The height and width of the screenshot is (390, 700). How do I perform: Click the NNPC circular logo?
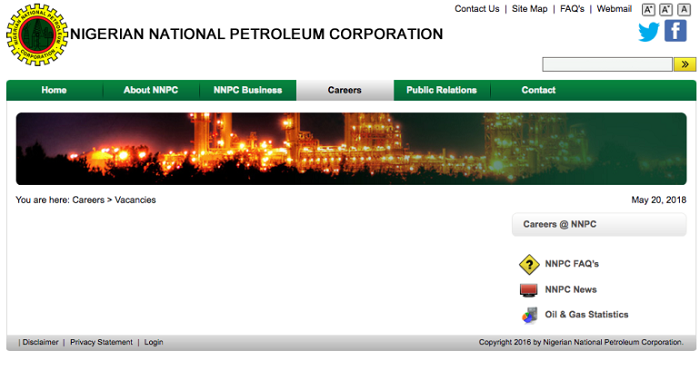pos(37,35)
